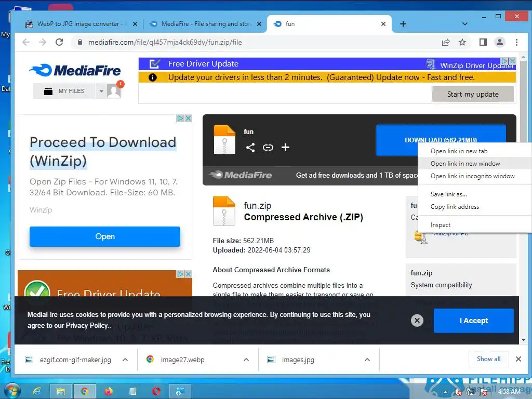532x399 pixels.
Task: Click the browser Forward arrow
Action: point(43,42)
